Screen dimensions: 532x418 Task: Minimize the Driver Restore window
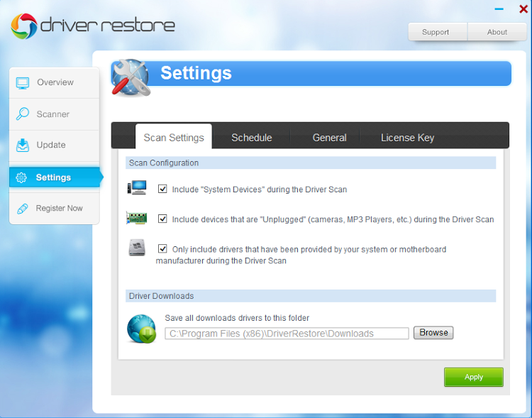pyautogui.click(x=499, y=9)
